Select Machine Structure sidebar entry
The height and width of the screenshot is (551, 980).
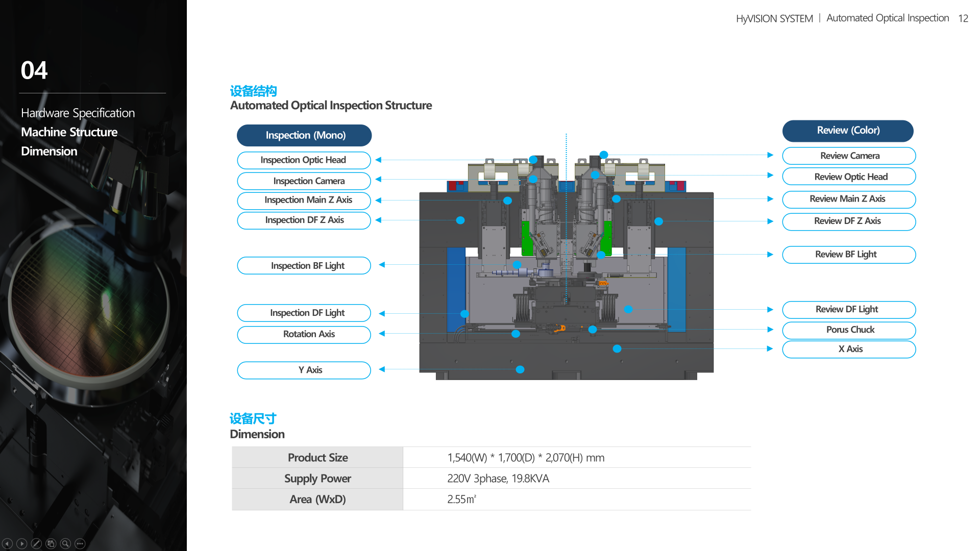(x=69, y=132)
